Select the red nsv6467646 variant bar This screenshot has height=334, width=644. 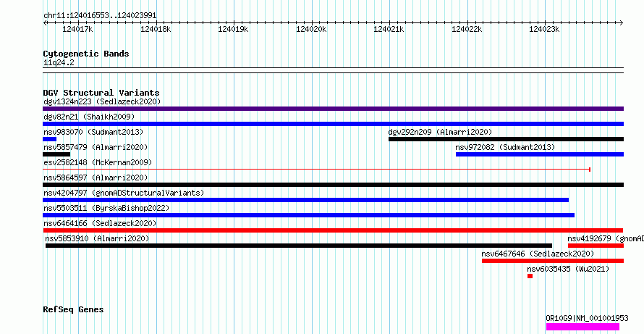click(553, 261)
